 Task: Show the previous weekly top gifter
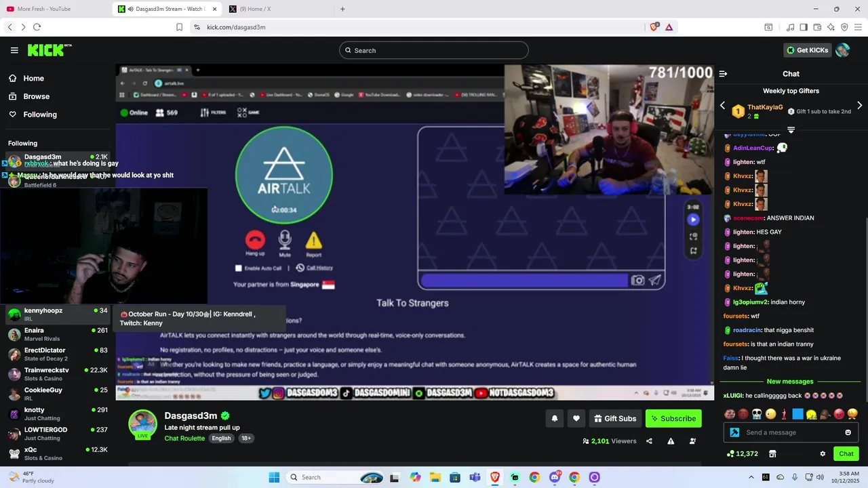[x=722, y=106]
